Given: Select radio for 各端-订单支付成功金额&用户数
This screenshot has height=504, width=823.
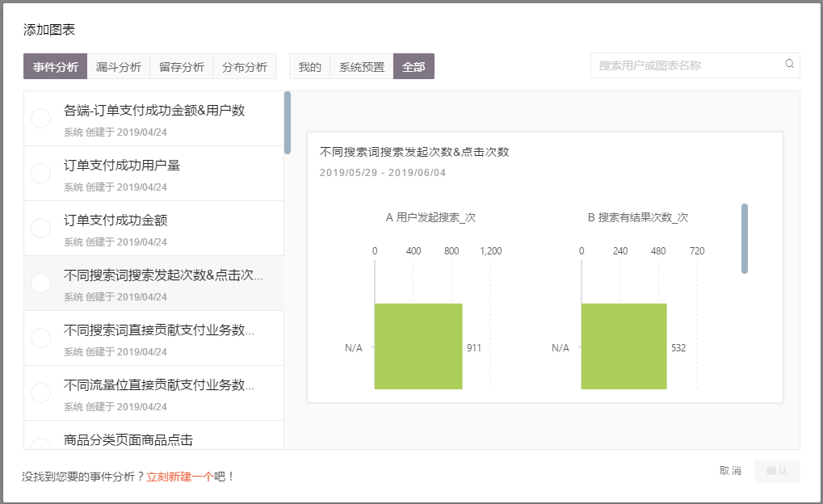Looking at the screenshot, I should [x=40, y=119].
